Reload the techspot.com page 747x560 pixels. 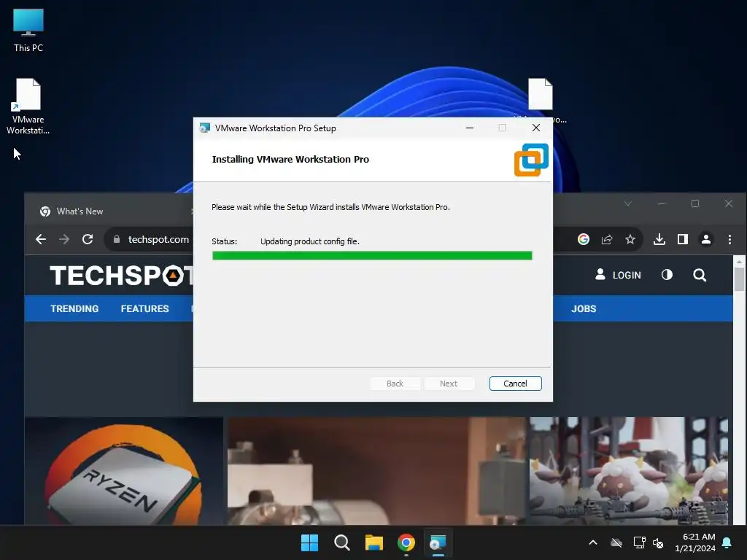pos(88,239)
